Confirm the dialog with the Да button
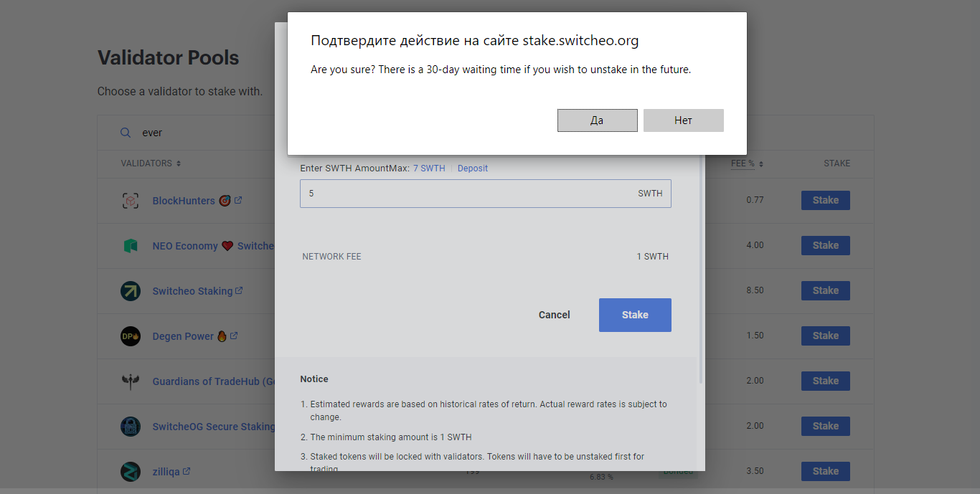This screenshot has height=494, width=980. (597, 120)
